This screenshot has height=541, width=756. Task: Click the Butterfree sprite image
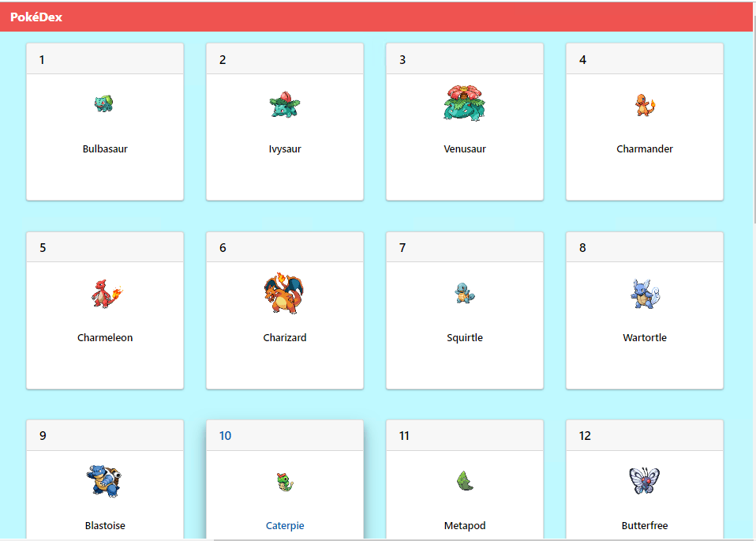coord(645,480)
